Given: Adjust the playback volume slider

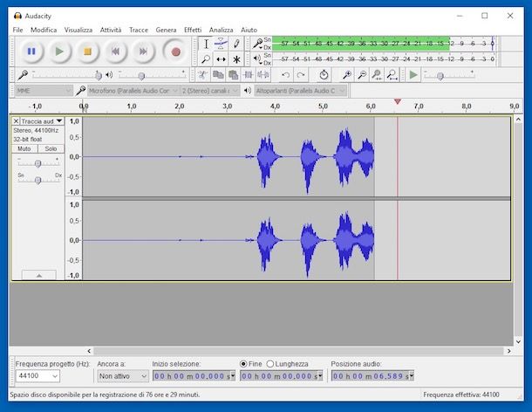Looking at the screenshot, I should click(x=141, y=76).
